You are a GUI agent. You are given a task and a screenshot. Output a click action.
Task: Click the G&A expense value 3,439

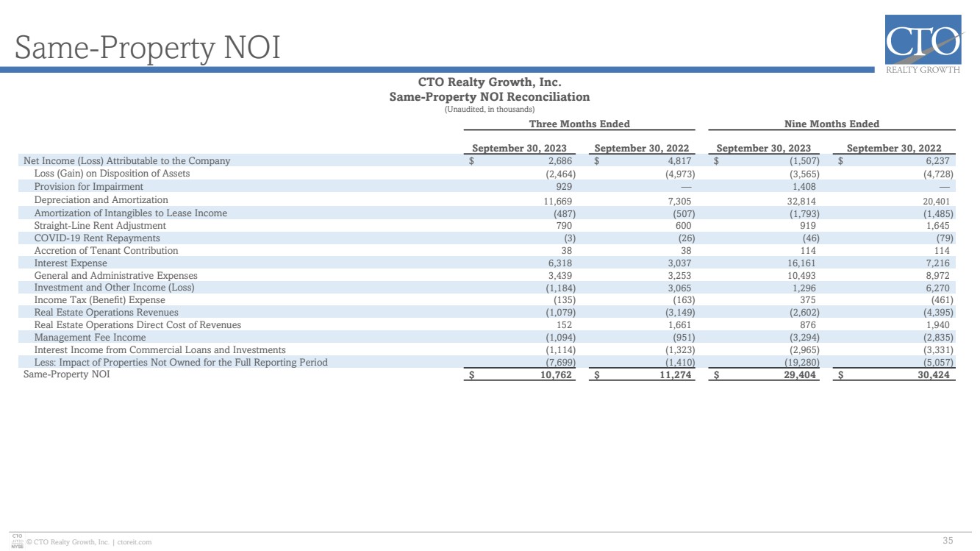(x=559, y=277)
